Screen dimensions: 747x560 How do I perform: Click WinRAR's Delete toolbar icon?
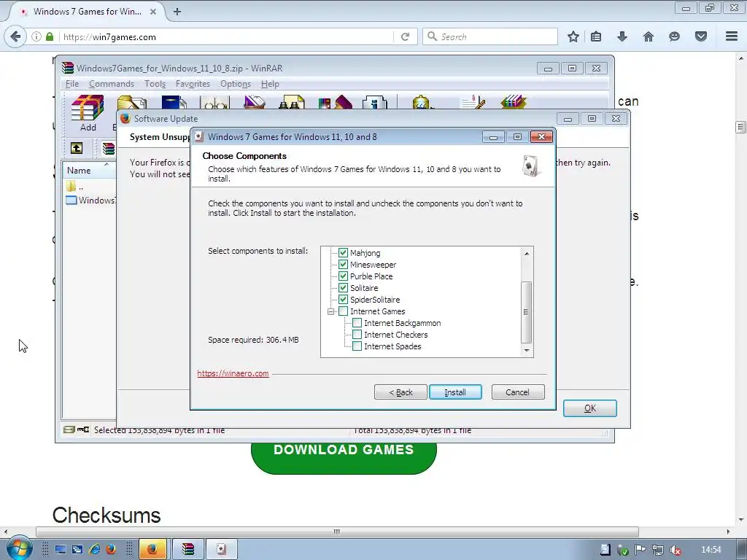click(255, 102)
